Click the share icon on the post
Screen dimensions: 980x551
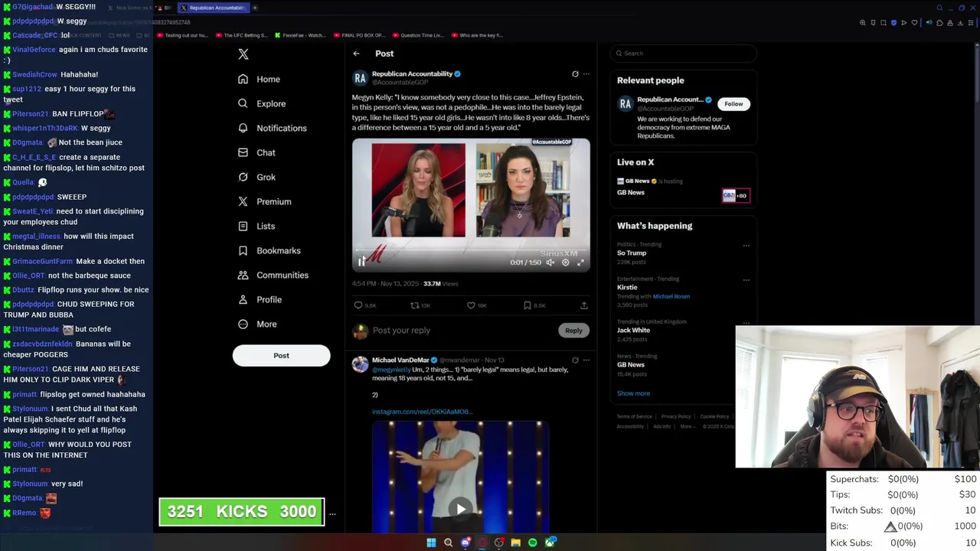(583, 305)
